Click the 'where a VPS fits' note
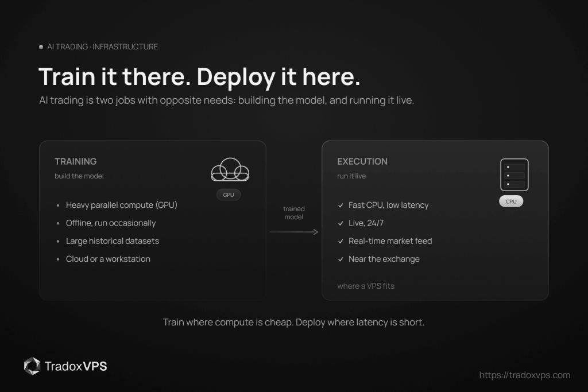This screenshot has width=588, height=392. pos(366,286)
